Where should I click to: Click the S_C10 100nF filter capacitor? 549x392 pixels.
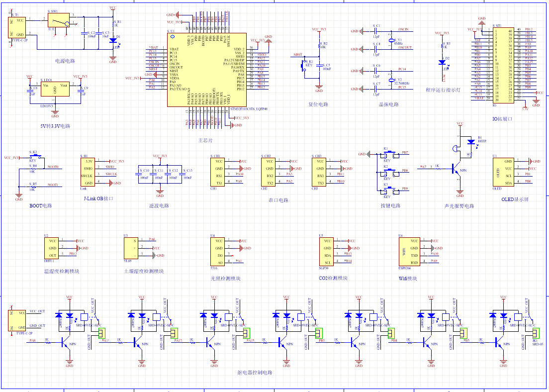pos(139,174)
